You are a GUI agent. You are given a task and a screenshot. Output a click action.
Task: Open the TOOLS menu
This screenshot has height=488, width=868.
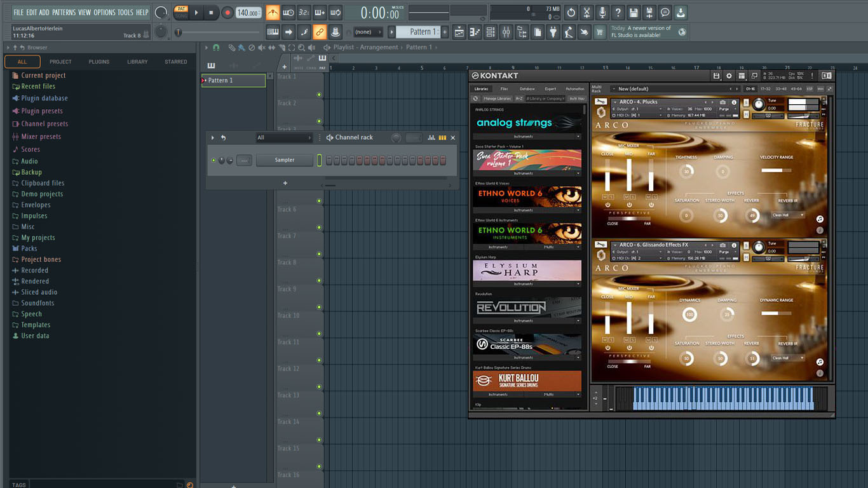125,12
